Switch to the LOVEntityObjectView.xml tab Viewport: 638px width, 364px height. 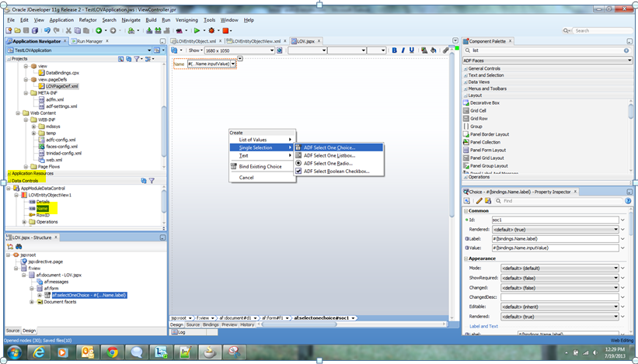(x=256, y=41)
